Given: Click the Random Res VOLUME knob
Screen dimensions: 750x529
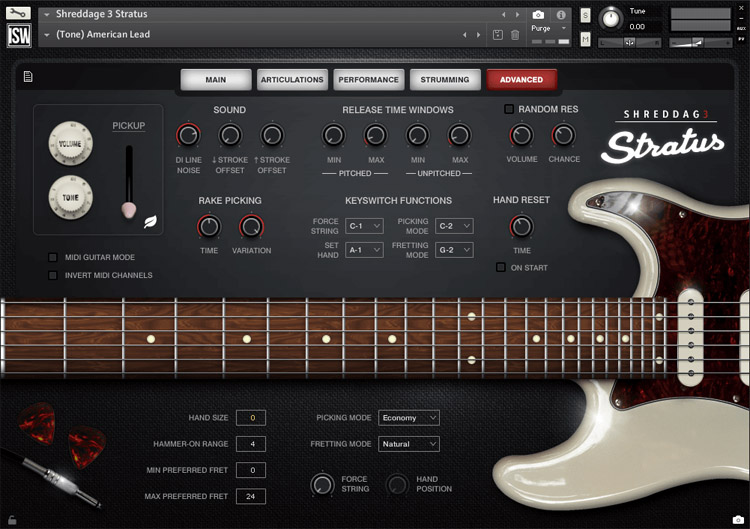Looking at the screenshot, I should pyautogui.click(x=521, y=135).
